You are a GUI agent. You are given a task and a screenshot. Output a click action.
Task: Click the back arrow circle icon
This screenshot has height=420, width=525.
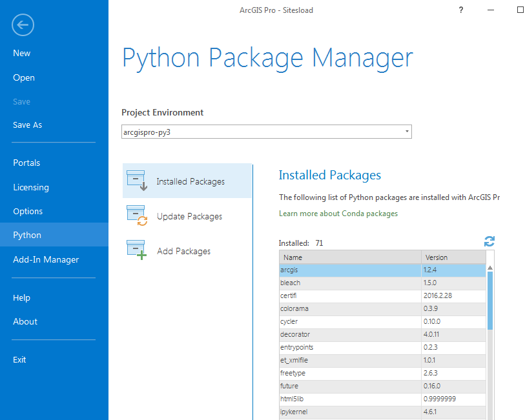23,25
